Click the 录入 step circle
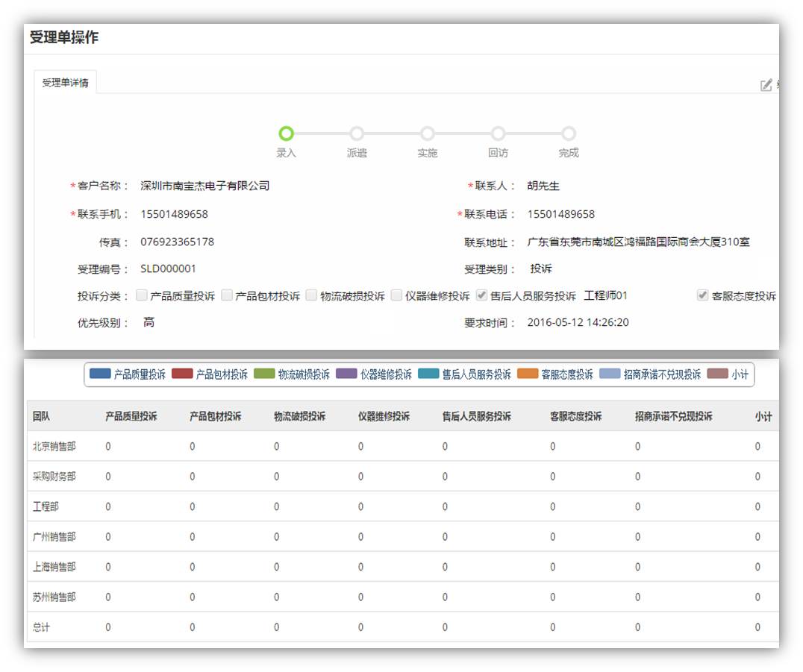This screenshot has width=803, height=672. [286, 134]
